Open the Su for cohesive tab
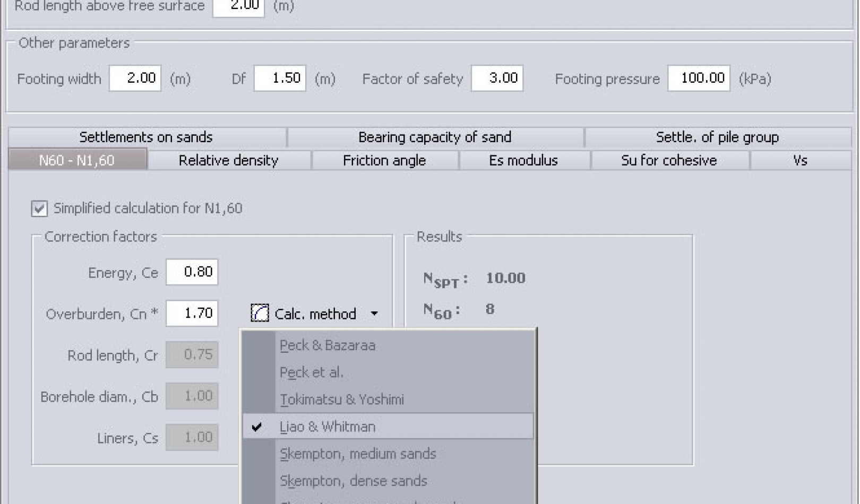This screenshot has height=504, width=860. pyautogui.click(x=668, y=160)
